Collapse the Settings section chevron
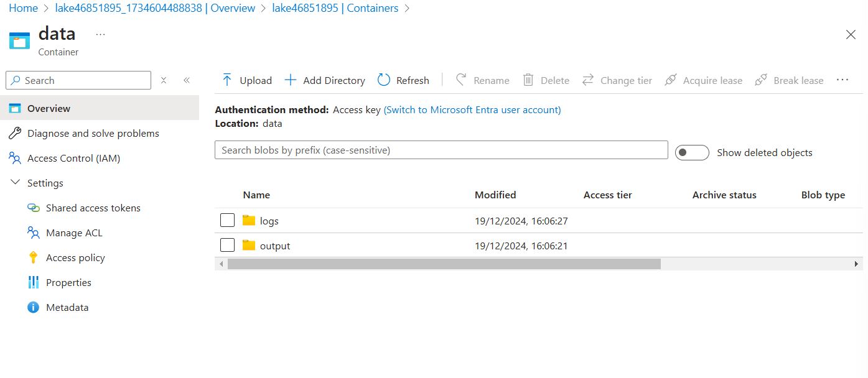The width and height of the screenshot is (868, 378). pyautogui.click(x=16, y=183)
